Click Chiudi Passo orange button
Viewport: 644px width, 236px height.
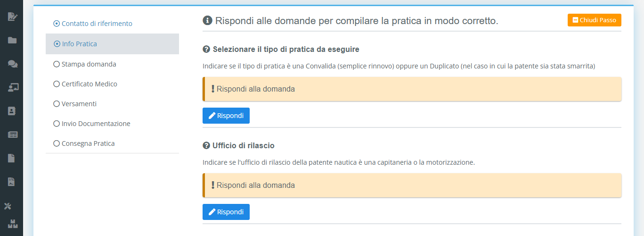click(x=595, y=20)
